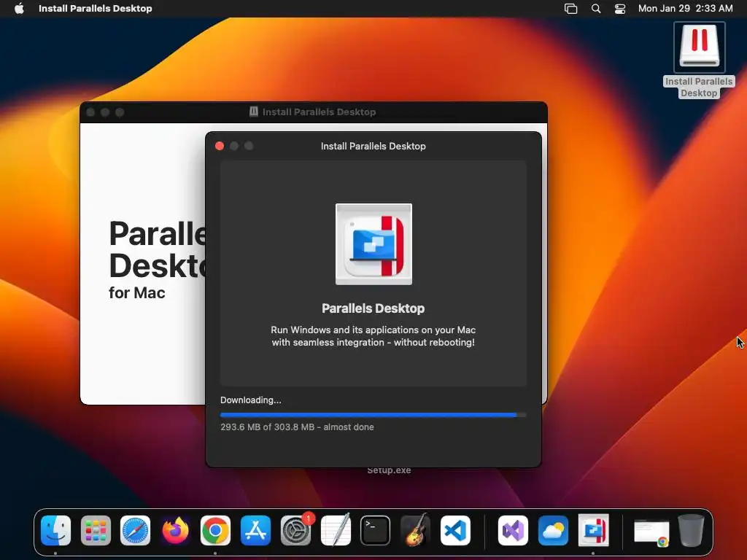Click the download progress bar
The height and width of the screenshot is (560, 747).
[373, 415]
